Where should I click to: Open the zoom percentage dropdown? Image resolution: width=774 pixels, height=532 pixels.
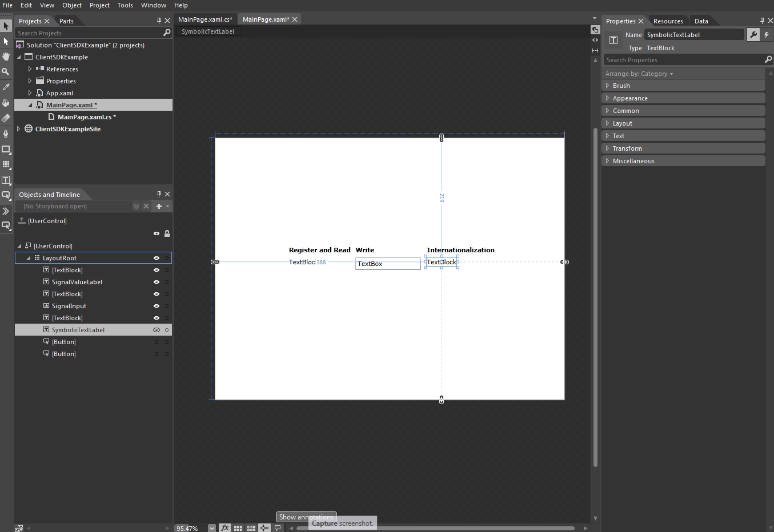click(x=212, y=528)
